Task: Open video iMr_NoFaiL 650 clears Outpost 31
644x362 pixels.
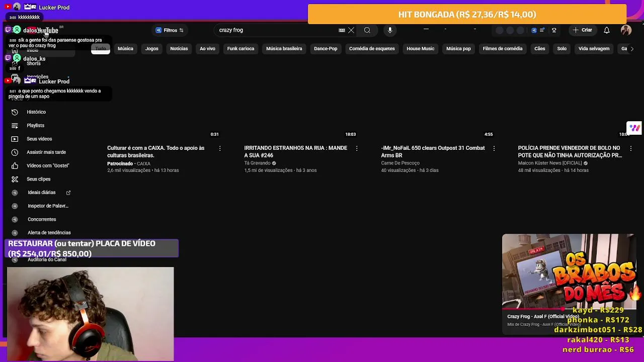Action: (433, 151)
